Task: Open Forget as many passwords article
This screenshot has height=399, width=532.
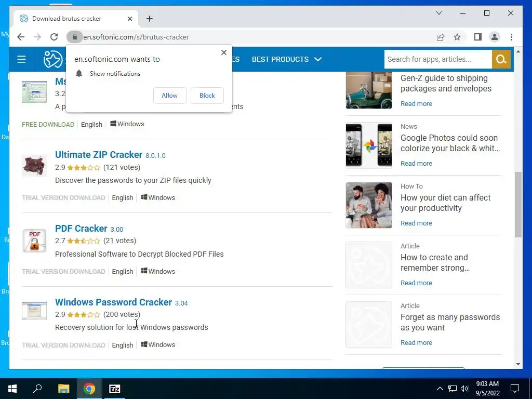Action: [x=450, y=322]
